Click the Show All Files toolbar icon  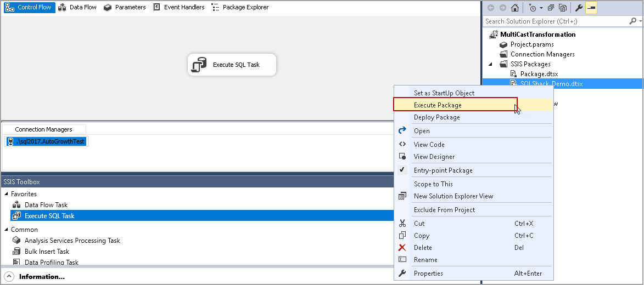(563, 8)
